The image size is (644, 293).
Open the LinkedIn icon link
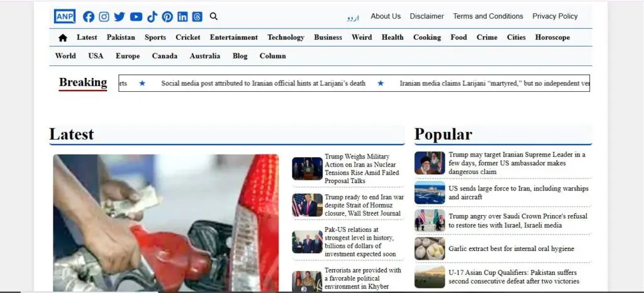[182, 17]
